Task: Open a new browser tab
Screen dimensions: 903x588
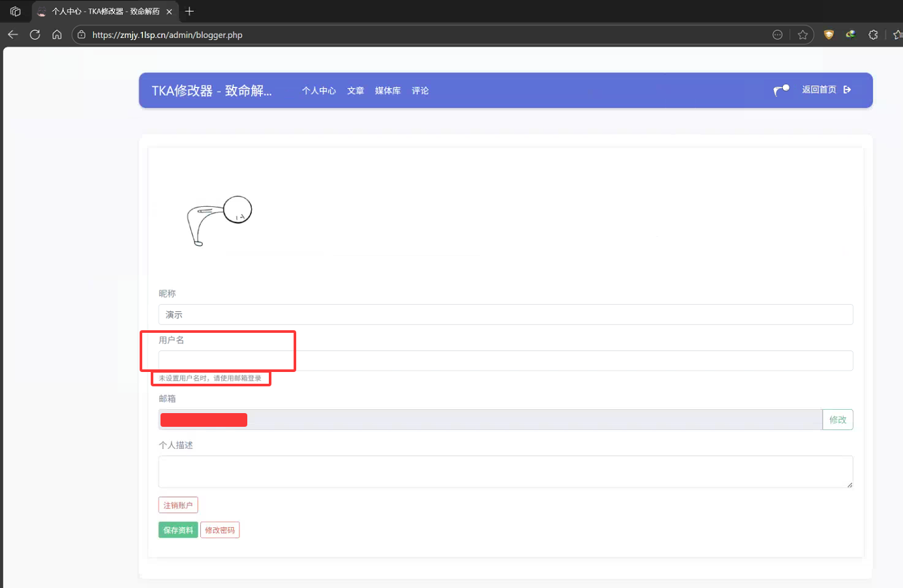Action: click(190, 11)
